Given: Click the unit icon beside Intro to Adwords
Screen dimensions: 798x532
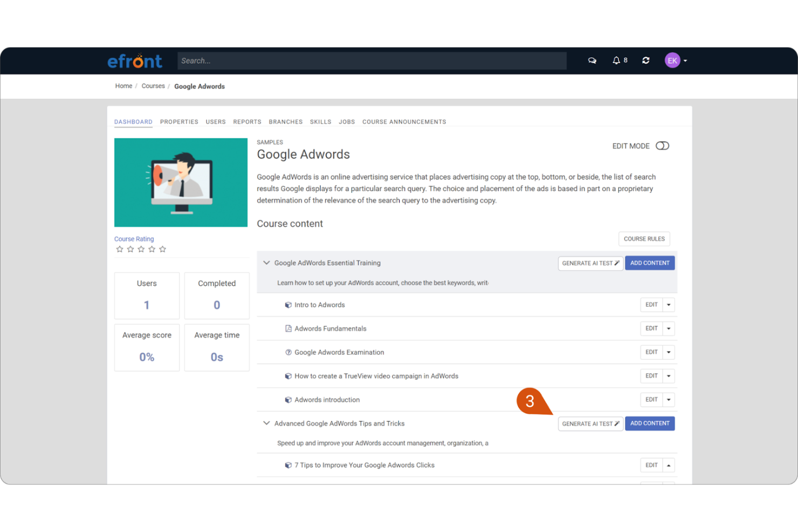Looking at the screenshot, I should [x=288, y=305].
